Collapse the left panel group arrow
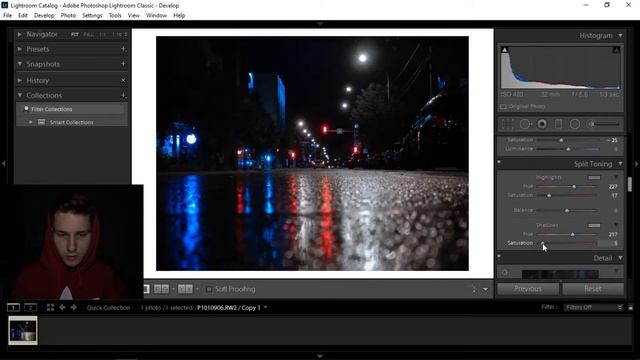Screen dimensions: 640x360 (x=4, y=163)
